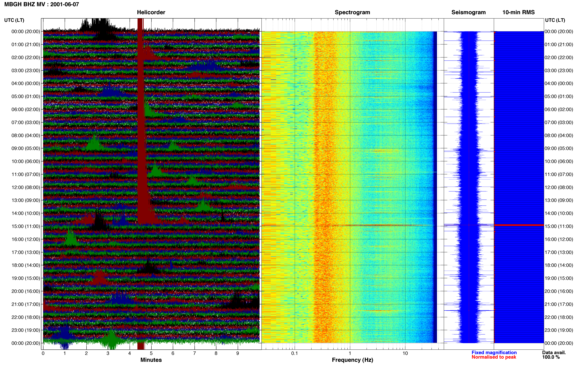Click the left 20:00 (16:00) time label
Viewport: 588px width, 368px height.
pos(26,291)
